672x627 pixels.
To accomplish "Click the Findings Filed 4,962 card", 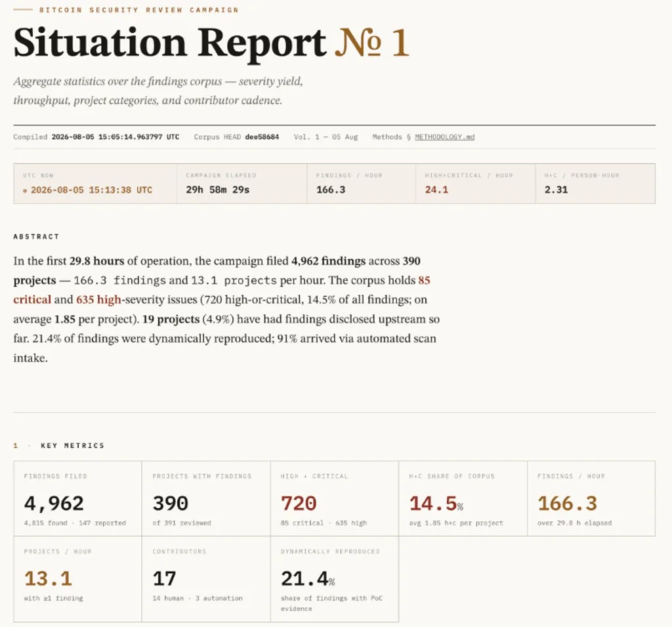I will (x=77, y=498).
